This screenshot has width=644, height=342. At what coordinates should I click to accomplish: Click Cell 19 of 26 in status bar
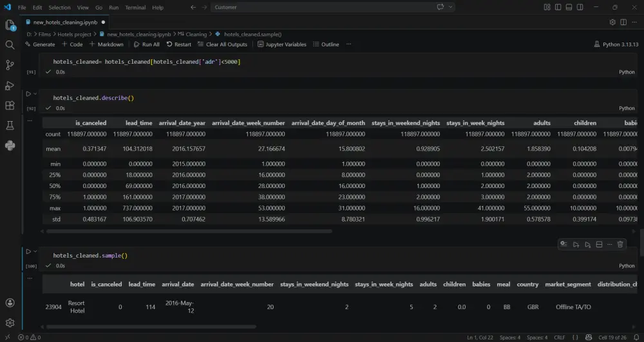click(x=612, y=337)
